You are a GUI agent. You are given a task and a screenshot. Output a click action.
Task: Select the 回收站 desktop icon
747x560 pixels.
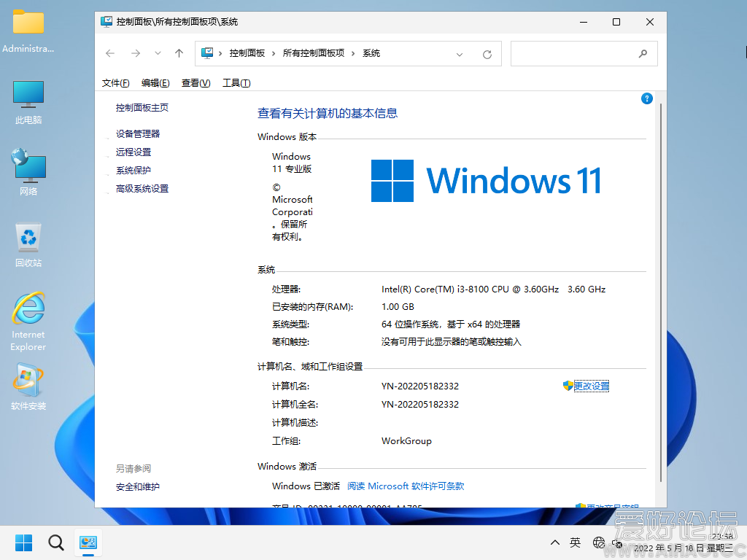click(28, 245)
